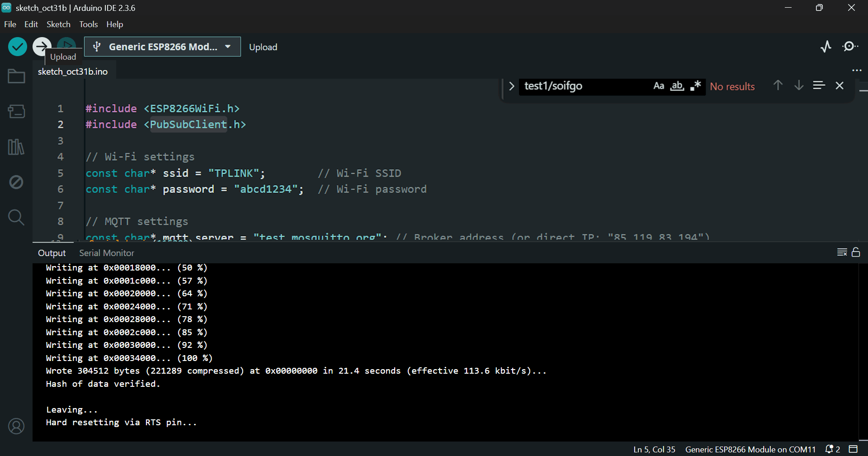
Task: Toggle Use Regular Expression option
Action: pos(695,86)
